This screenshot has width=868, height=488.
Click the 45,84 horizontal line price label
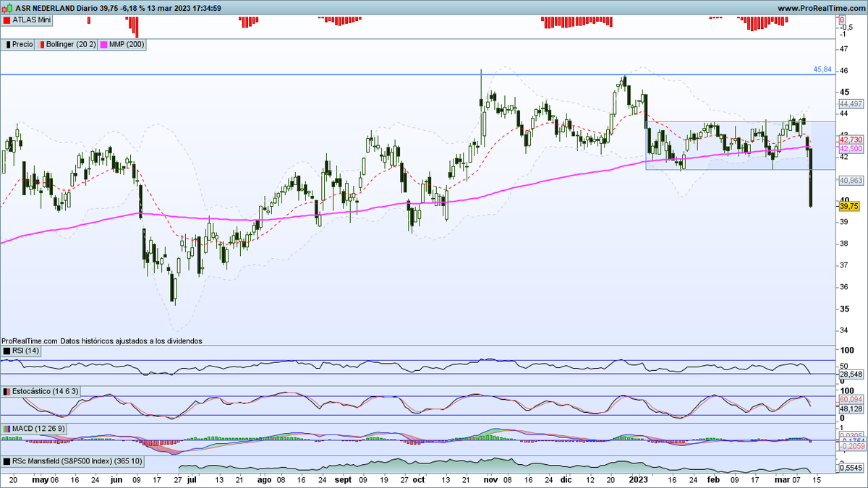pyautogui.click(x=822, y=70)
